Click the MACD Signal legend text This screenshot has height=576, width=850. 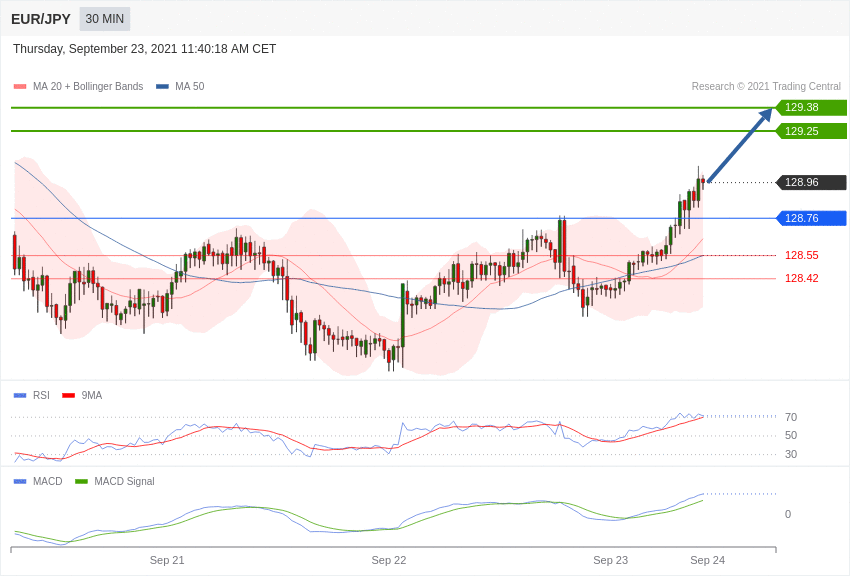coord(124,481)
